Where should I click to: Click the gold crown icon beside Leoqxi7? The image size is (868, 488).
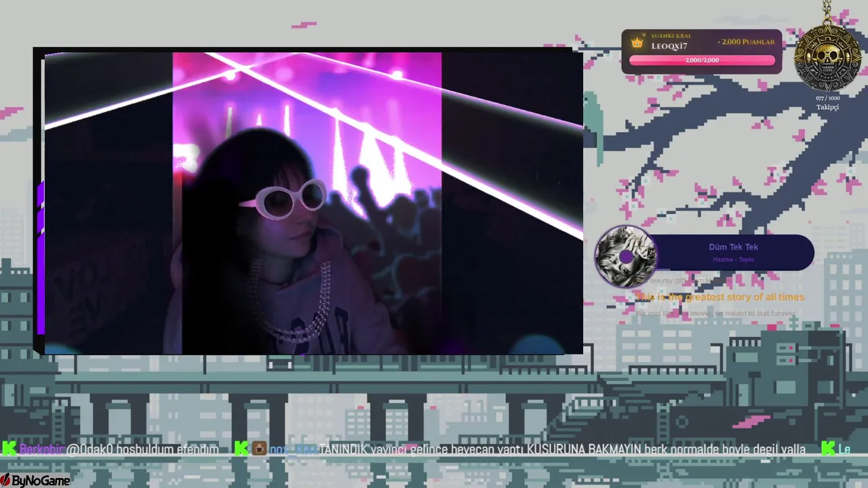point(637,43)
